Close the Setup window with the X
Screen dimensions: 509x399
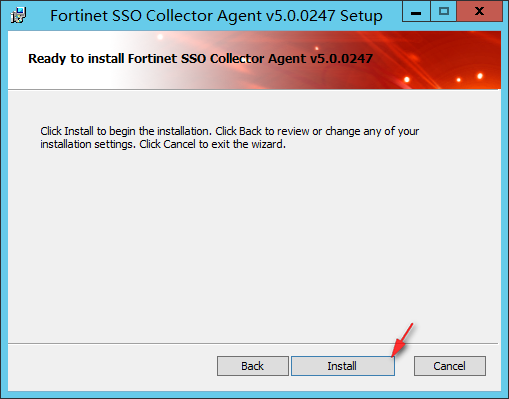point(479,11)
